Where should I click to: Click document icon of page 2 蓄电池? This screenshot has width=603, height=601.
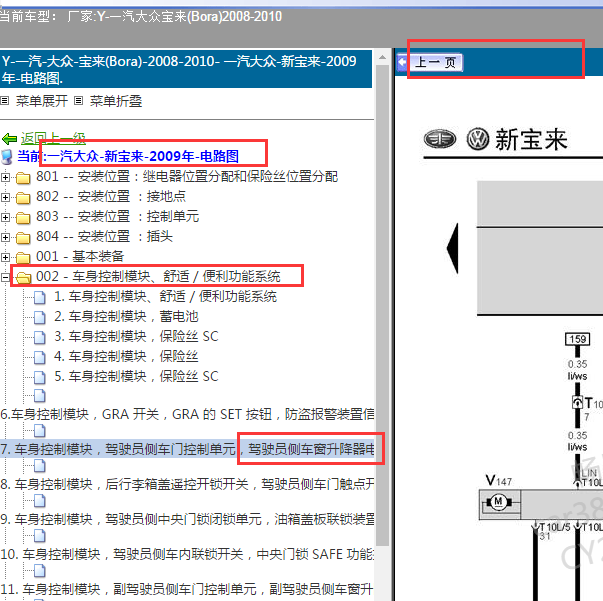[40, 317]
